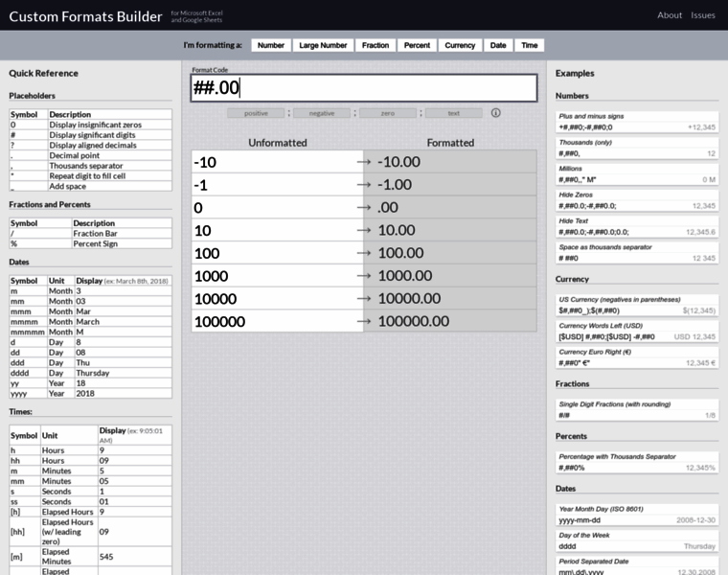Edit the unformatted value 100000
This screenshot has height=575, width=728.
[277, 322]
